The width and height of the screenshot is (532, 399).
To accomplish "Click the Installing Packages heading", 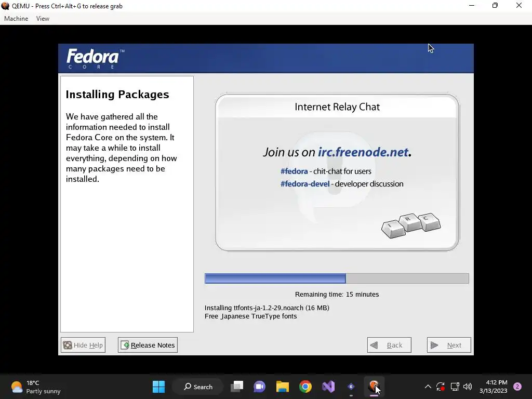I will pyautogui.click(x=117, y=95).
